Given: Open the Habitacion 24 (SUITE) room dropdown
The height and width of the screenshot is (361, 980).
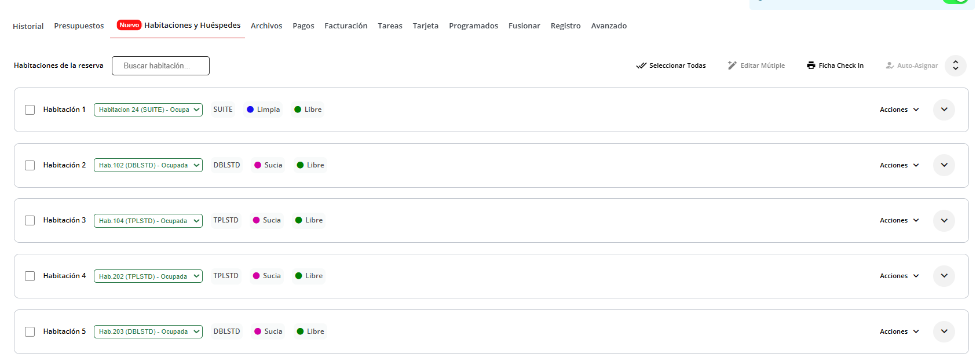Looking at the screenshot, I should (x=148, y=110).
